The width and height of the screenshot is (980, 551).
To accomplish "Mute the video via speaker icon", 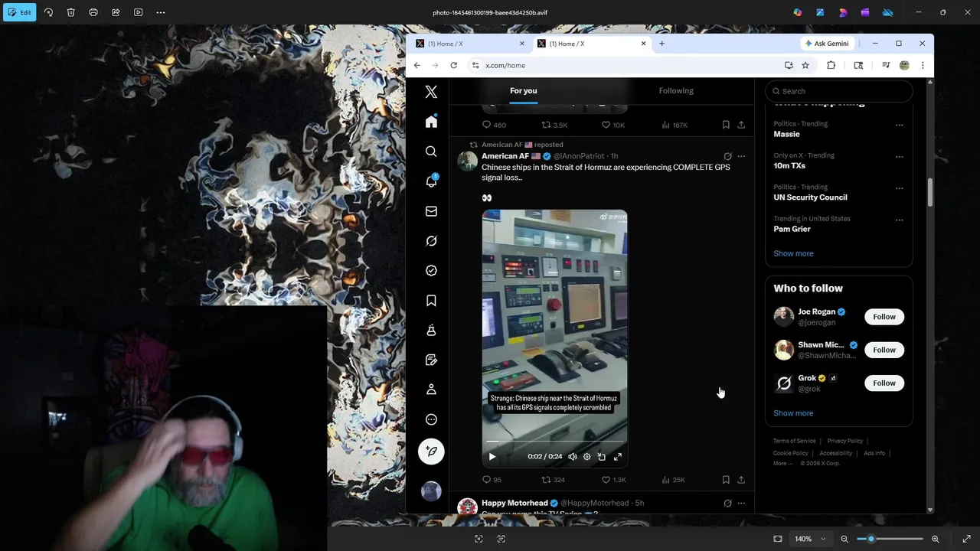I will (x=572, y=457).
